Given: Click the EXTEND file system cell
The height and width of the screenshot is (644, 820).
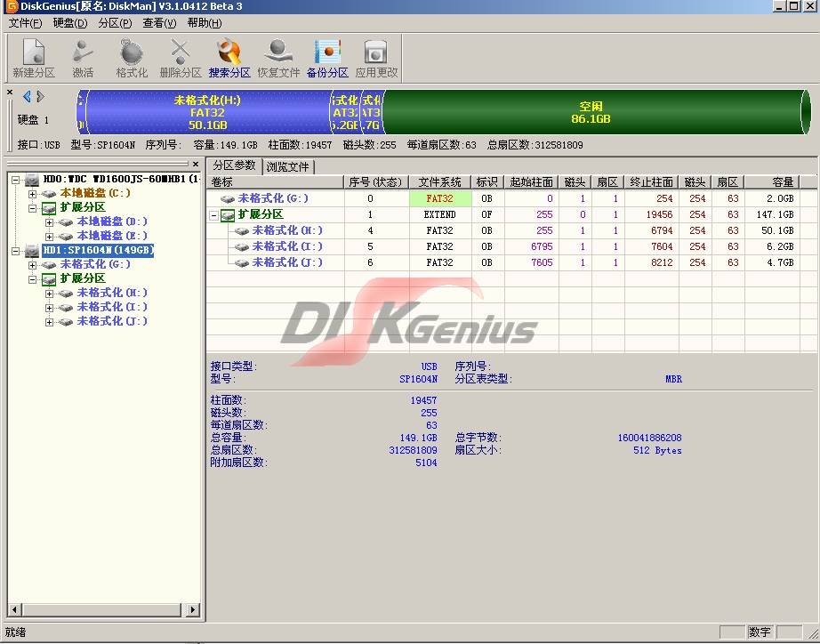Looking at the screenshot, I should [x=440, y=214].
